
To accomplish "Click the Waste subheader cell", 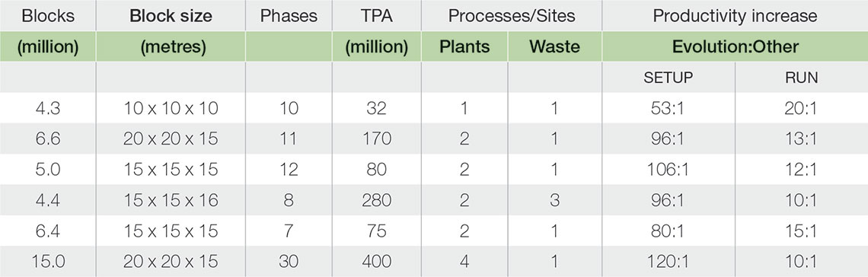I will 554,46.
